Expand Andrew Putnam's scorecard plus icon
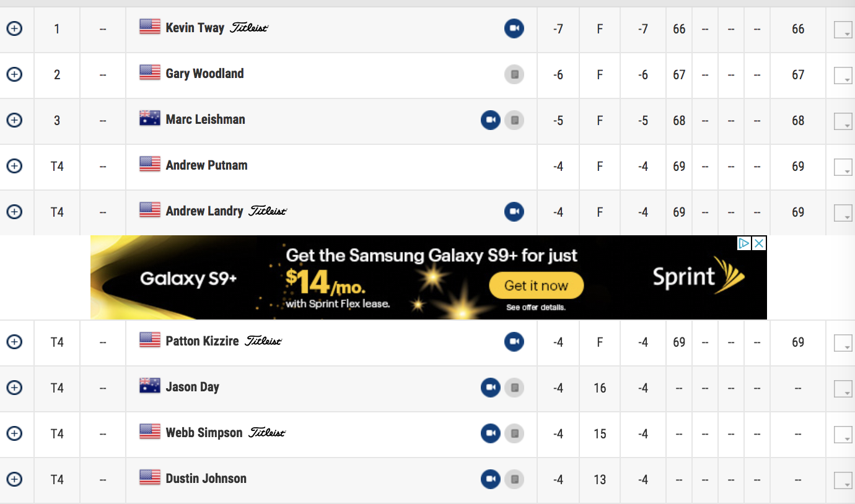This screenshot has width=855, height=504. coord(14,166)
